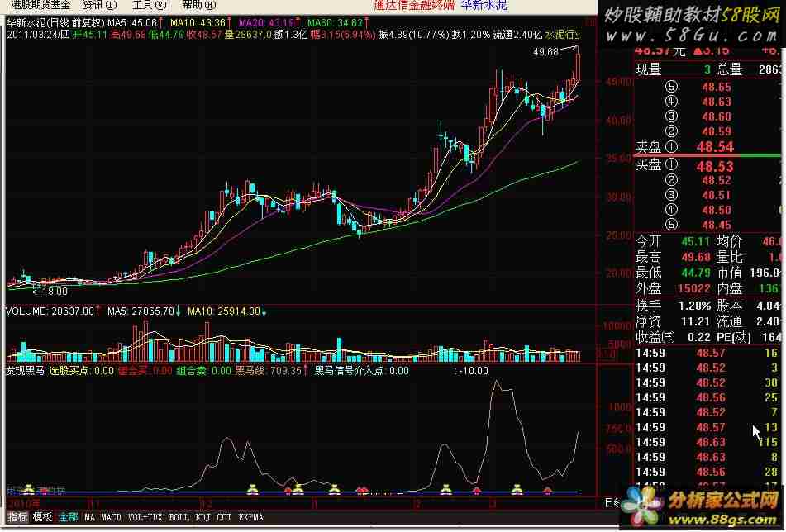Click the 收益(三) value 0.22
The image size is (786, 532).
click(698, 337)
